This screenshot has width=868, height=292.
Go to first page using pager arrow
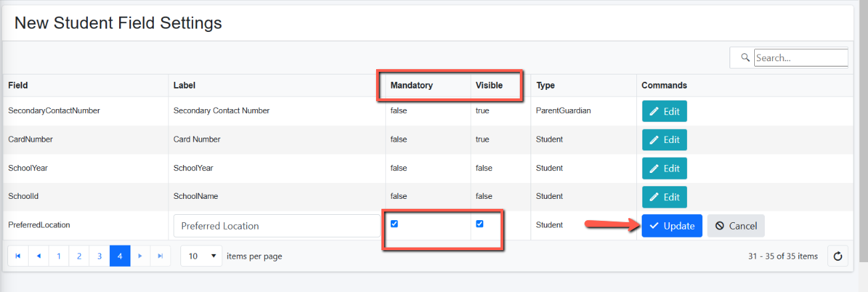click(18, 255)
